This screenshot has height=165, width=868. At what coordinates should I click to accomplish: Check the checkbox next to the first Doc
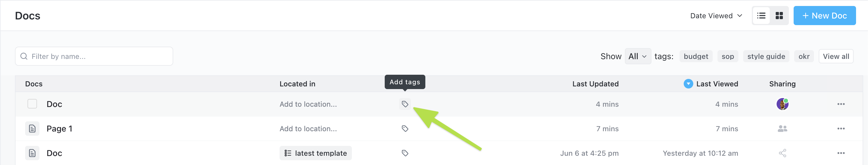pyautogui.click(x=32, y=104)
